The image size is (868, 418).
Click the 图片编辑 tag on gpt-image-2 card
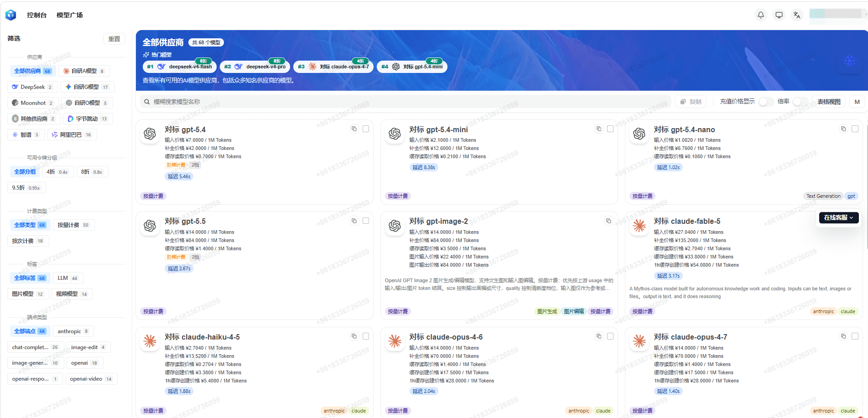pyautogui.click(x=574, y=311)
